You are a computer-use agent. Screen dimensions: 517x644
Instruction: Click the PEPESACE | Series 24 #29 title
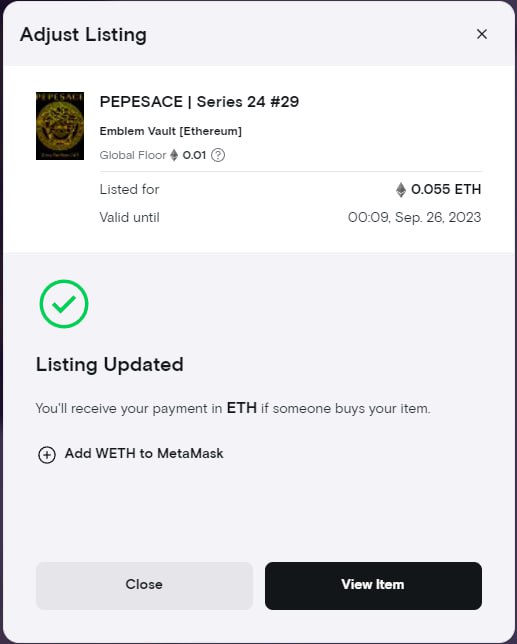pos(199,102)
